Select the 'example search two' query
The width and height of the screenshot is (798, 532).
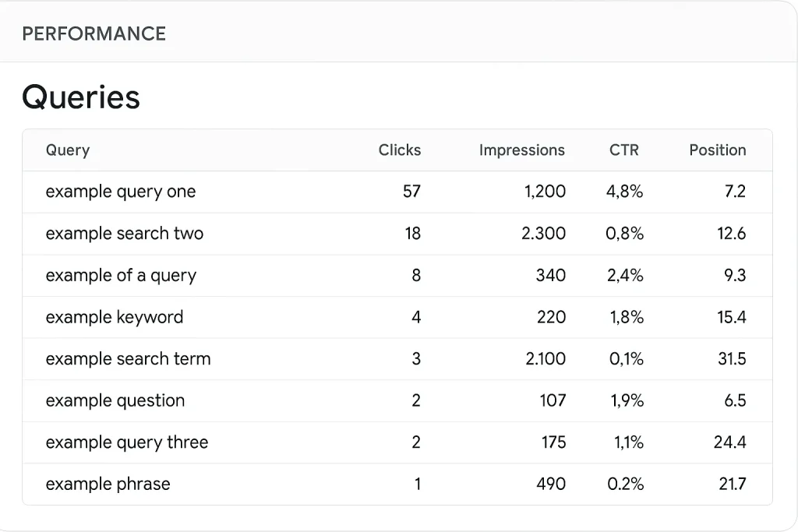[124, 234]
